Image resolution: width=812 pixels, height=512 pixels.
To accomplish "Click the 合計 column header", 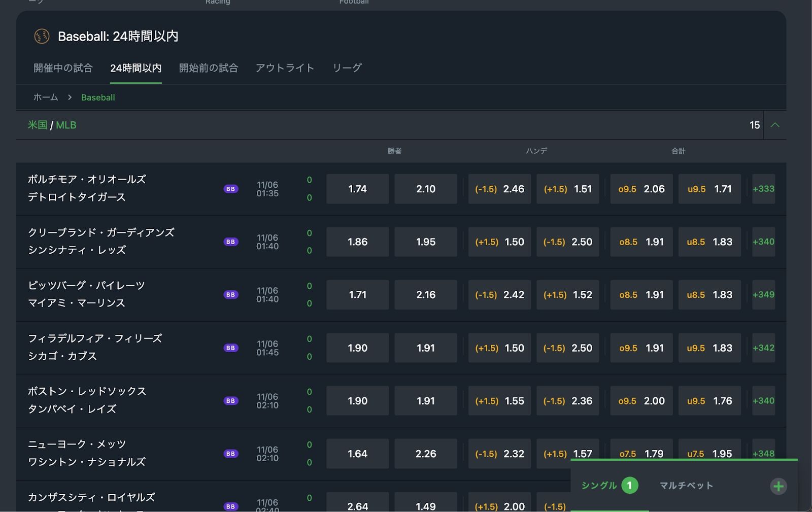I will [x=679, y=151].
